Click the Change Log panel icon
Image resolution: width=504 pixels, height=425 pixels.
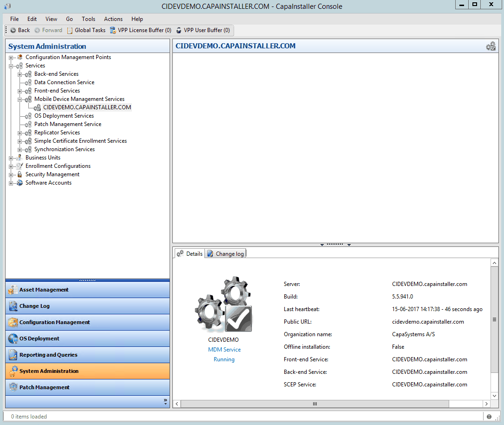point(13,306)
